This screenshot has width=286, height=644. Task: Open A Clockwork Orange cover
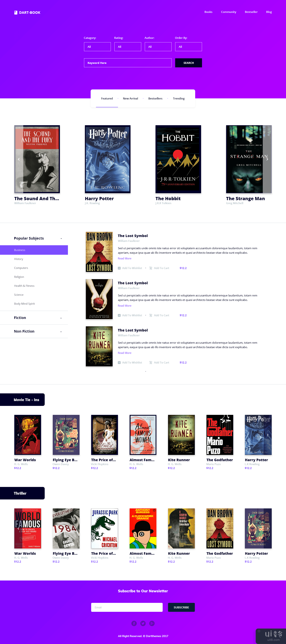point(143,528)
